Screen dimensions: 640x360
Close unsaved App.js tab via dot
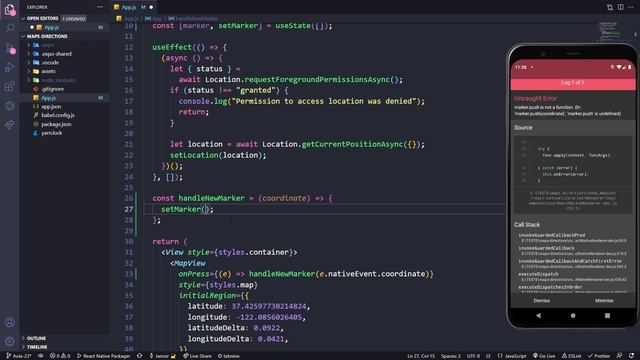tap(151, 7)
